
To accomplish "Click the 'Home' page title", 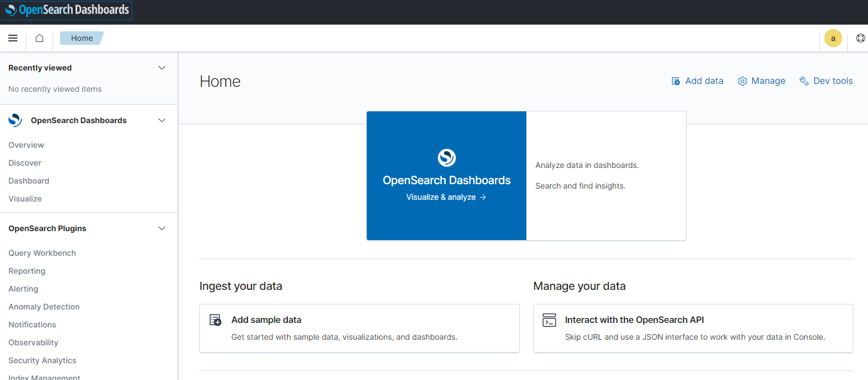I will (x=220, y=82).
